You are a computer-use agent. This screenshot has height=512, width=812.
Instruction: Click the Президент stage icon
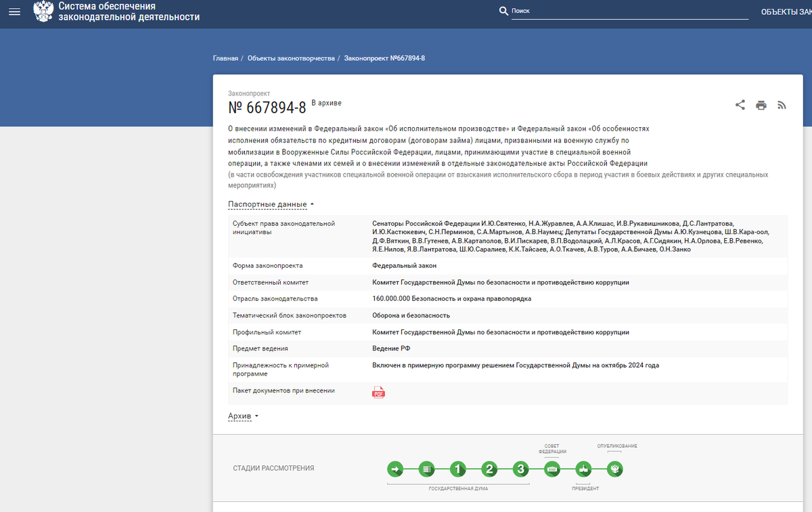point(583,469)
